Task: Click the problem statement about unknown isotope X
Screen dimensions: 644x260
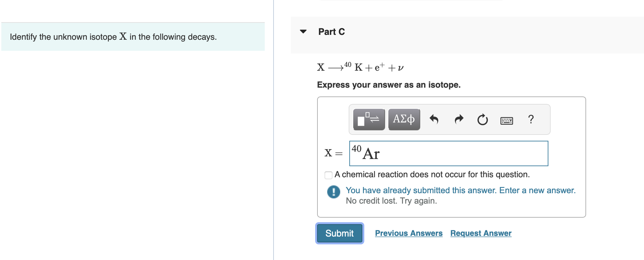Action: tap(113, 36)
